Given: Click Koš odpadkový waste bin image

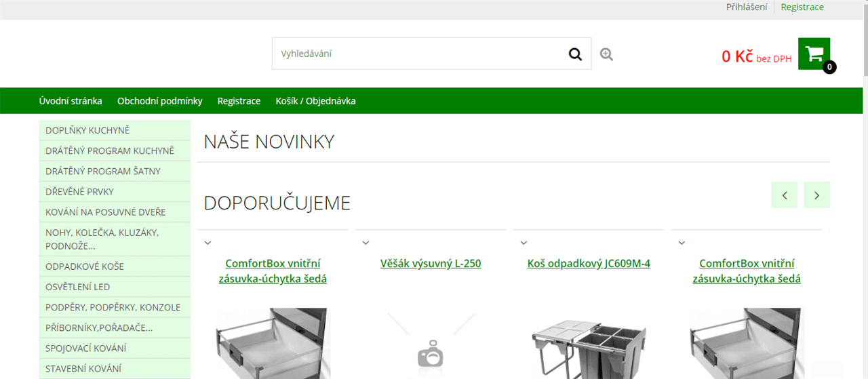Looking at the screenshot, I should [589, 349].
